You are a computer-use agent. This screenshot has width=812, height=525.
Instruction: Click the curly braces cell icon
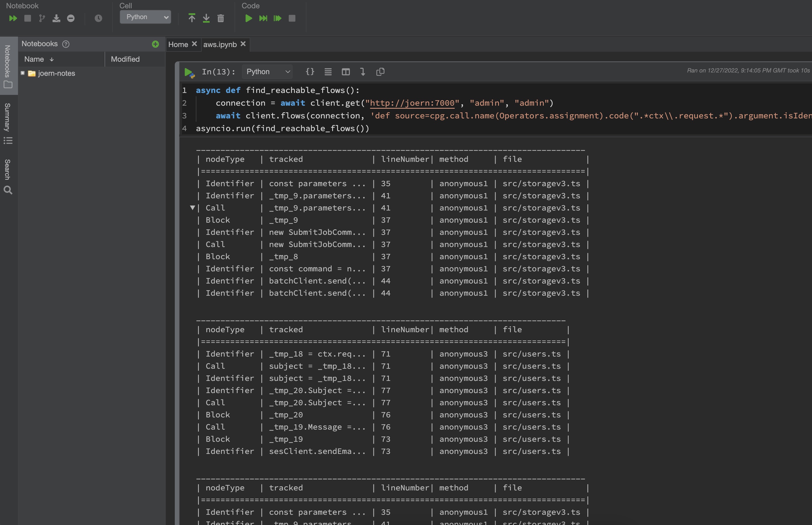[309, 72]
